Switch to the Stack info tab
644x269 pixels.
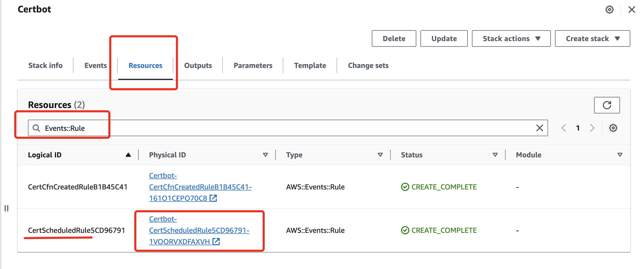(x=46, y=65)
